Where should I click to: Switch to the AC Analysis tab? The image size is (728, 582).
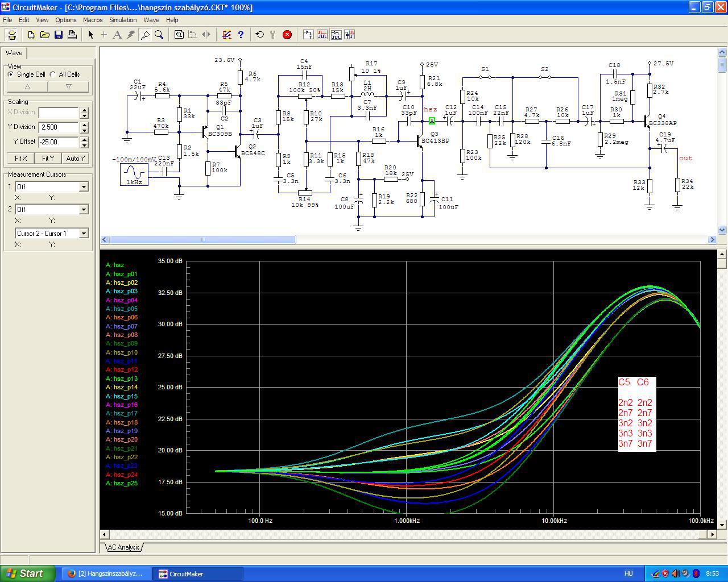click(123, 547)
